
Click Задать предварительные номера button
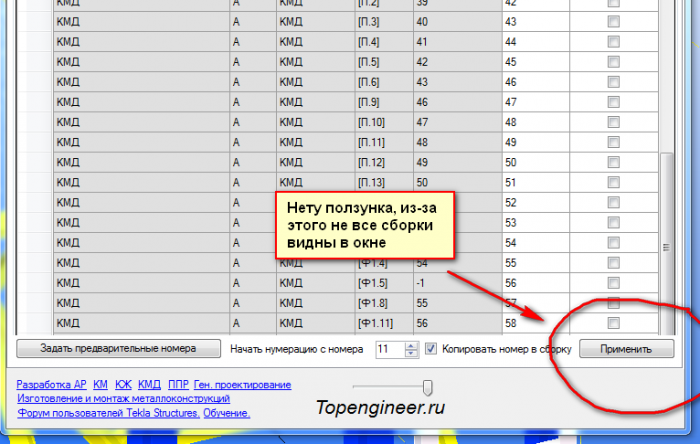(118, 349)
